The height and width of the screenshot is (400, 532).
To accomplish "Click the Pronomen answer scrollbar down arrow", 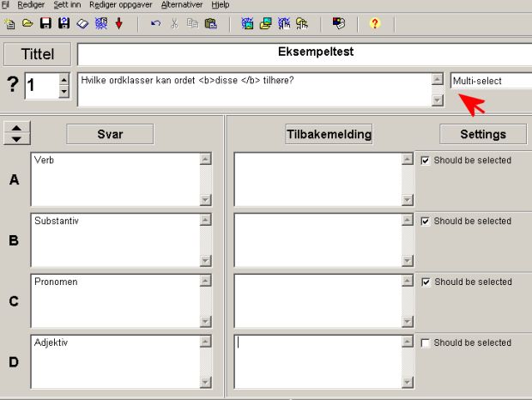I will (206, 322).
